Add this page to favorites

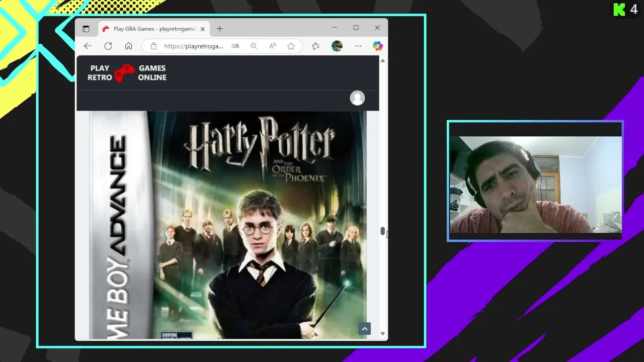click(x=291, y=46)
